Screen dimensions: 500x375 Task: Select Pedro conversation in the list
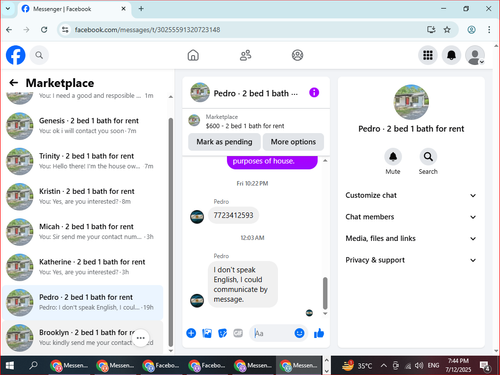click(x=83, y=302)
